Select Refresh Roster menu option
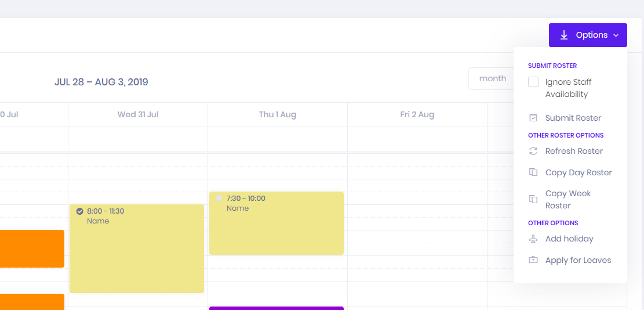 [574, 151]
